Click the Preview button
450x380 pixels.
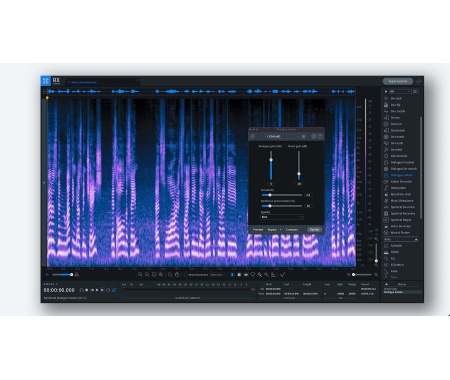258,230
